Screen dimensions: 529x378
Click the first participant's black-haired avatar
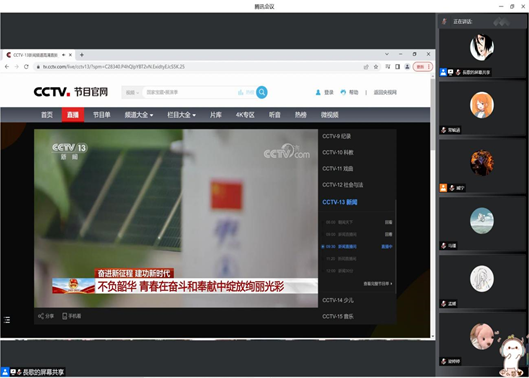pyautogui.click(x=482, y=47)
